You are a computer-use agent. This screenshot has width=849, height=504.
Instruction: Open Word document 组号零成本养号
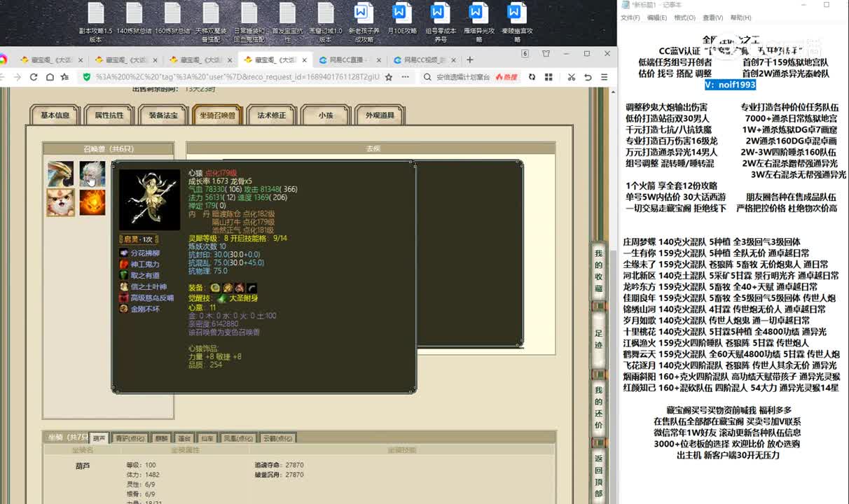(440, 22)
